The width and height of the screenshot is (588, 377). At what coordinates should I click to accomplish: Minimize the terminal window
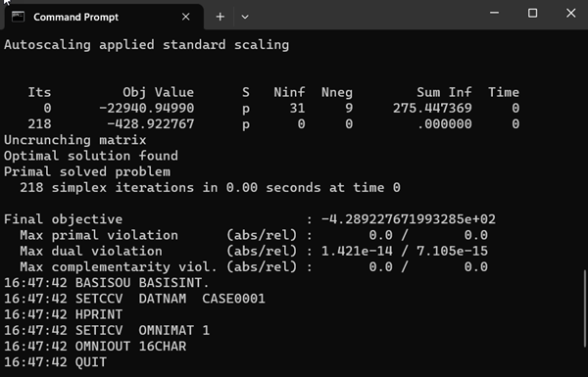494,13
